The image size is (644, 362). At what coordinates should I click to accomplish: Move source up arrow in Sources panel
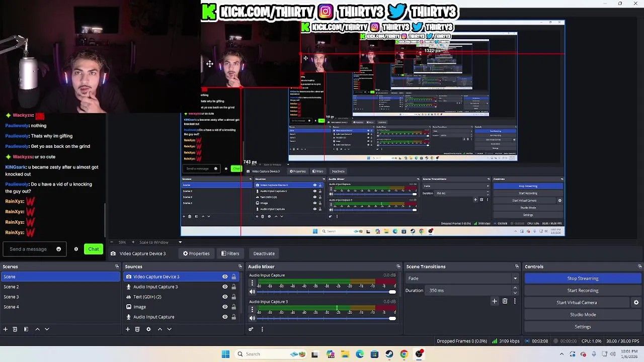(x=160, y=329)
